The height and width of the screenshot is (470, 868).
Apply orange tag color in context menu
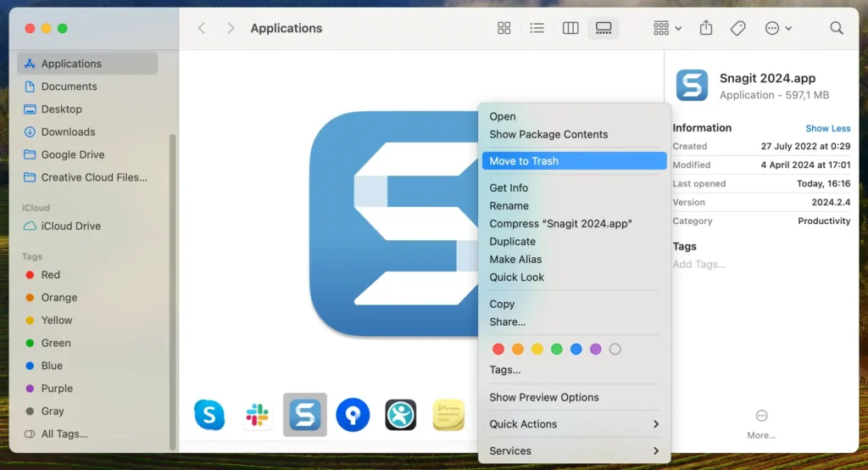pos(518,350)
